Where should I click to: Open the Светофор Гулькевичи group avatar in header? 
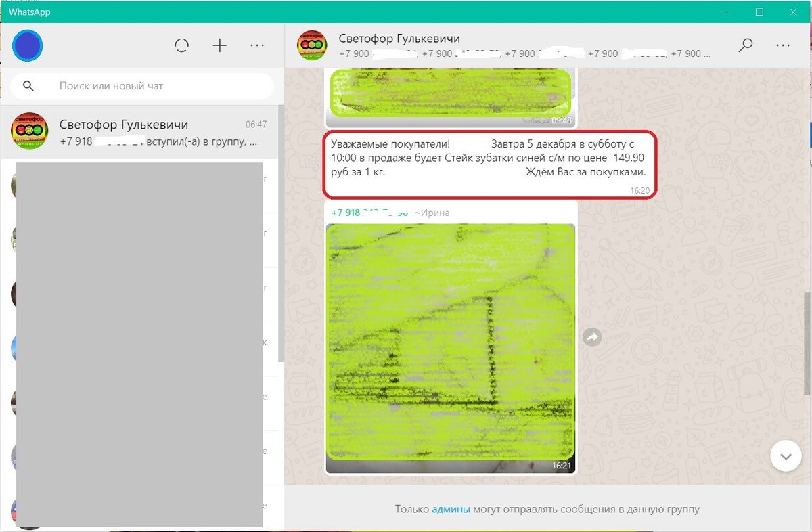tap(312, 45)
